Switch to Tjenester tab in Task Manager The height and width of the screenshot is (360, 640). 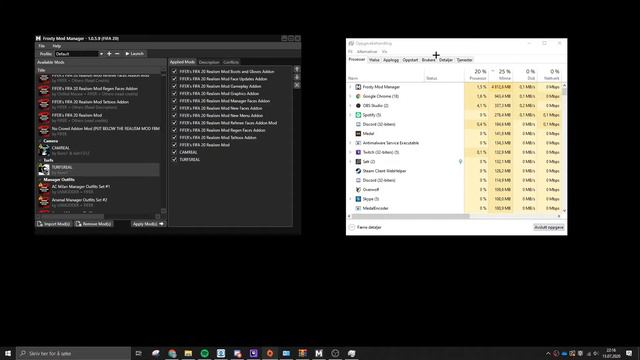(x=464, y=60)
